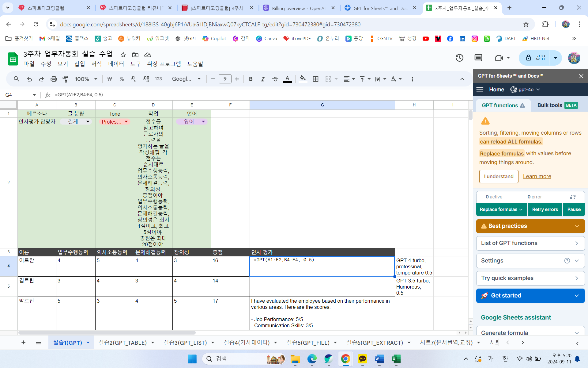Open List of GPT functions

pyautogui.click(x=530, y=243)
